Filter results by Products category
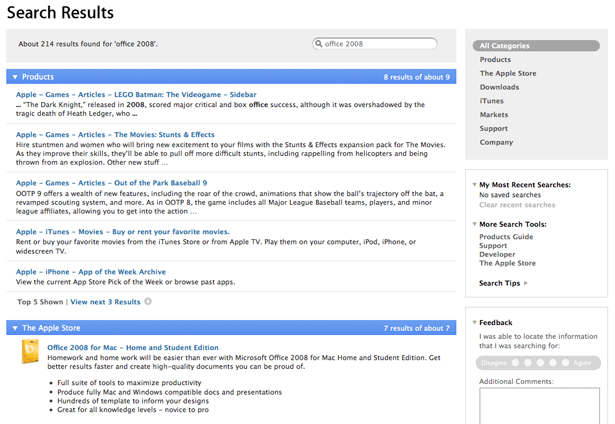 [495, 60]
